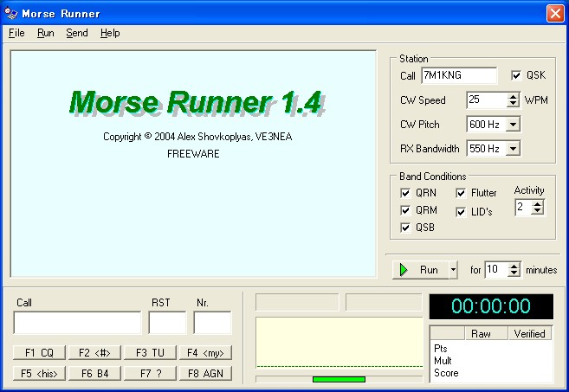Click the Verified score column header
Viewport: 569px width, 392px height.
pyautogui.click(x=529, y=334)
